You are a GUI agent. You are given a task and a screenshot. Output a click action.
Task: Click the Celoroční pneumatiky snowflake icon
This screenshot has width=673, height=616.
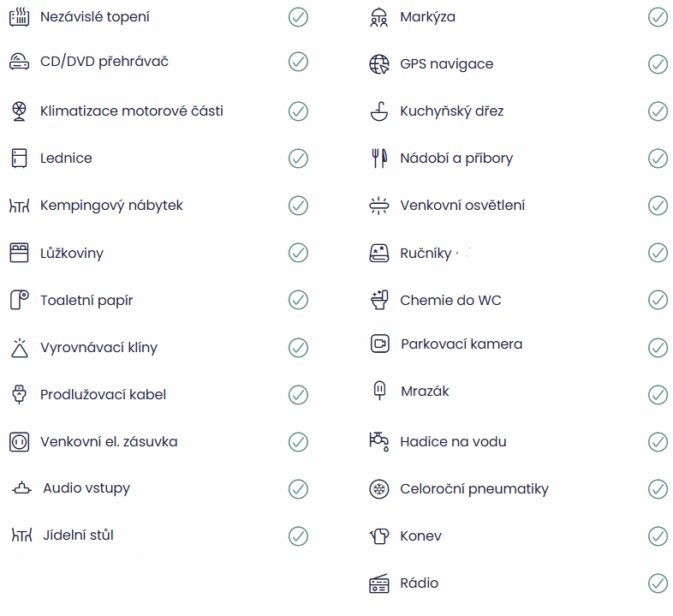(378, 489)
